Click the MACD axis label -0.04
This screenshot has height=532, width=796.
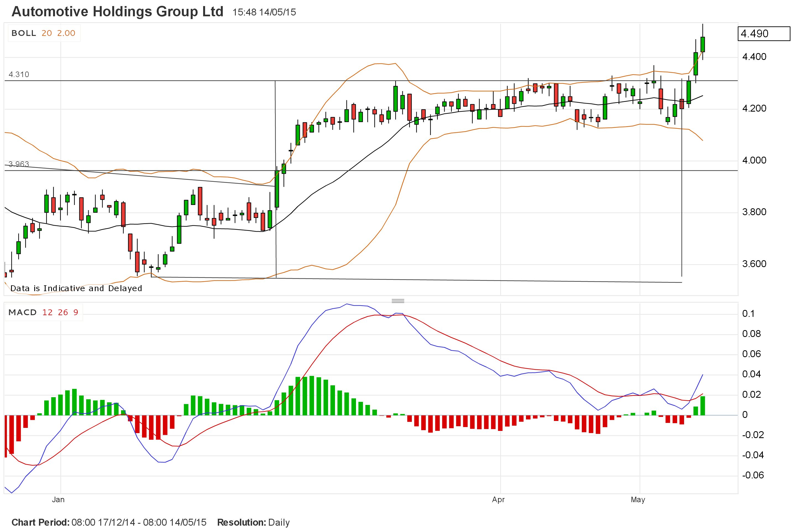[753, 455]
